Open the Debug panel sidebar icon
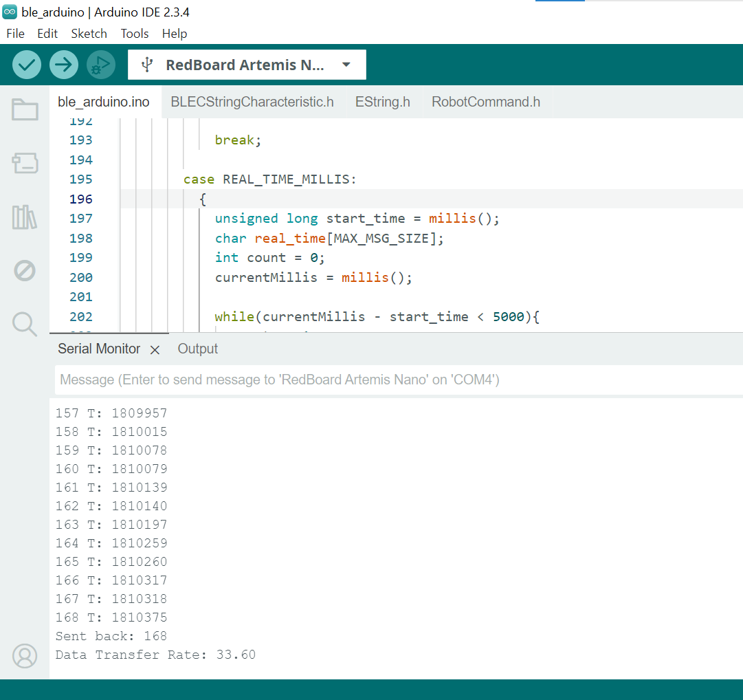This screenshot has height=700, width=743. [x=25, y=271]
